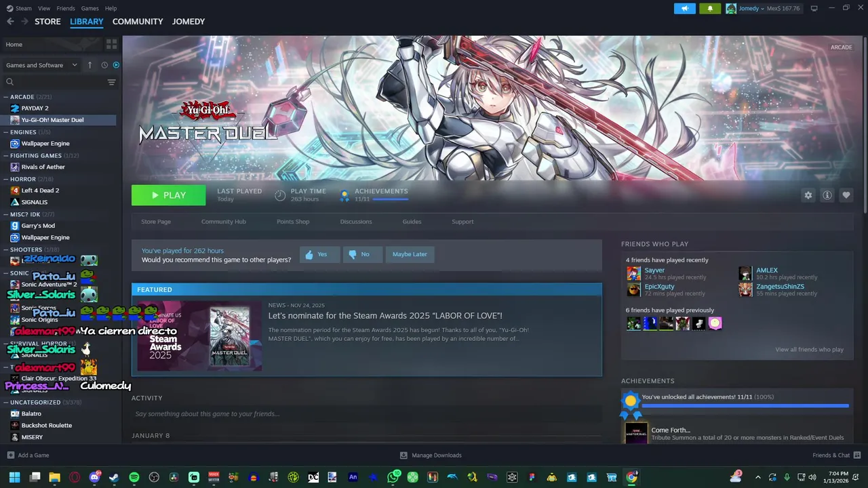Click thumbs down No recommendation

(363, 254)
